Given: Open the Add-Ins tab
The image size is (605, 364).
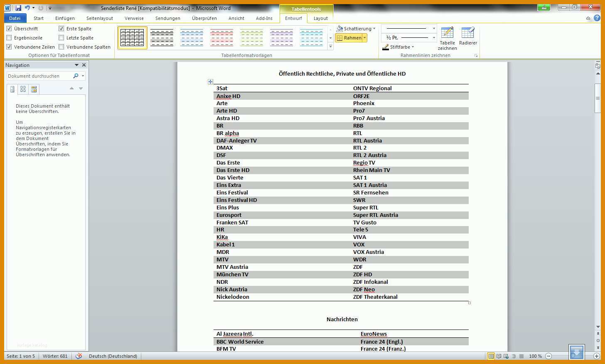Looking at the screenshot, I should click(x=264, y=18).
